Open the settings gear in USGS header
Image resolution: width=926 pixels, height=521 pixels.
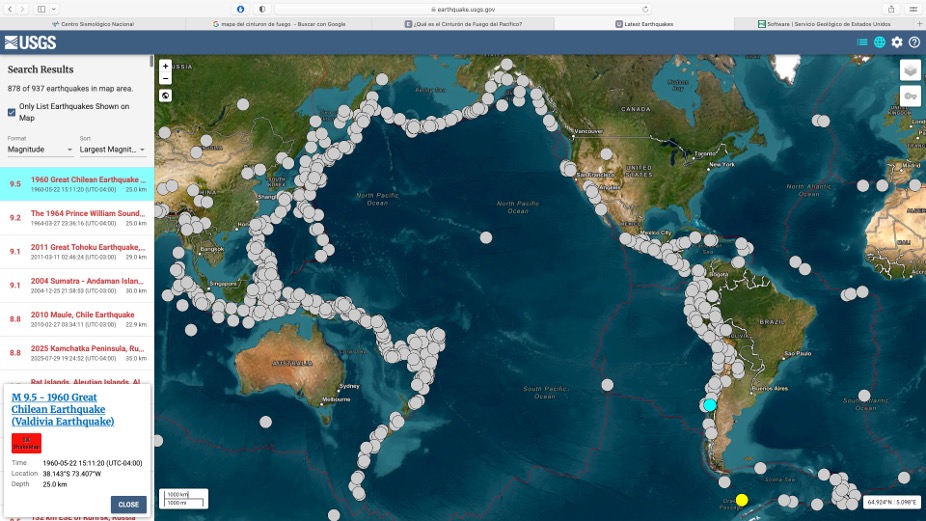897,42
